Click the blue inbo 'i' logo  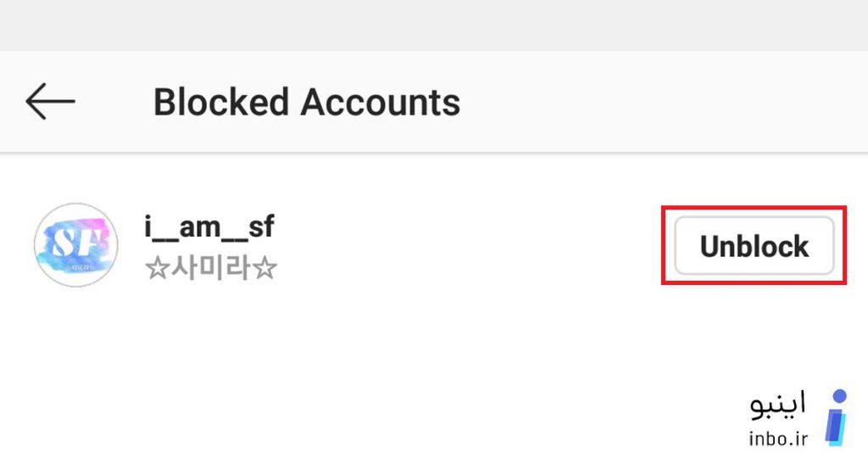837,417
